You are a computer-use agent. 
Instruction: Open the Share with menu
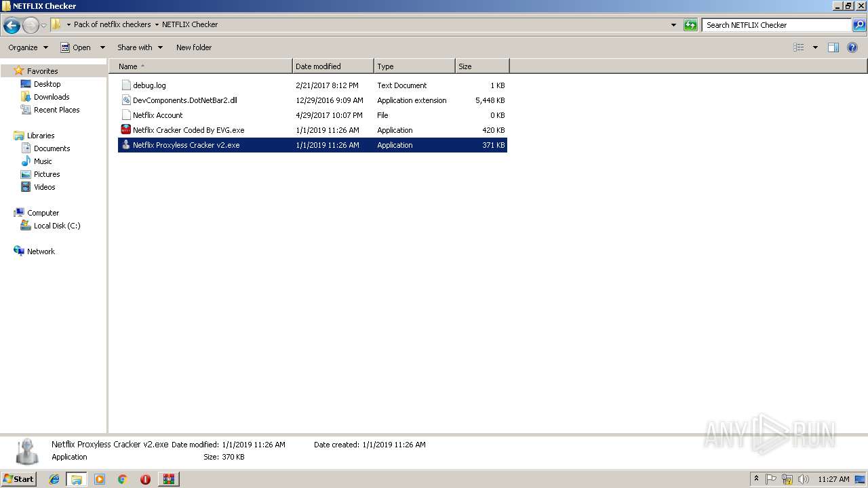(x=140, y=47)
